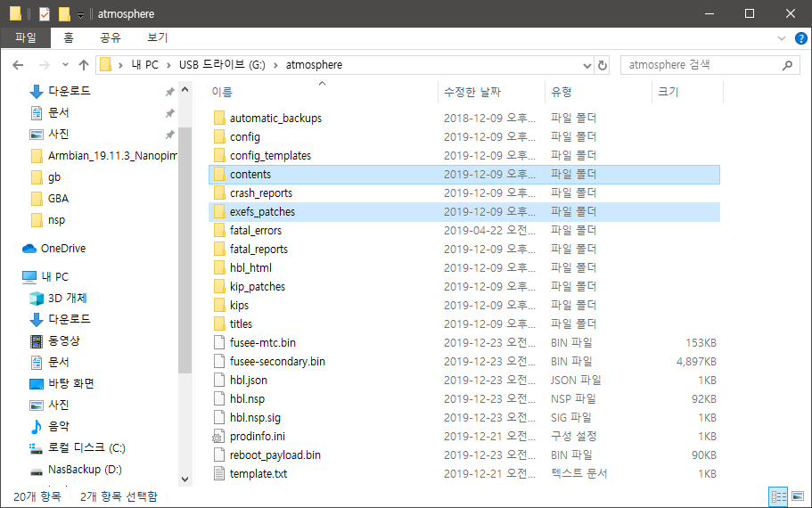This screenshot has height=508, width=812.
Task: Expand chevron after USB 드라이브 (G:) breadcrumb
Action: coord(275,65)
